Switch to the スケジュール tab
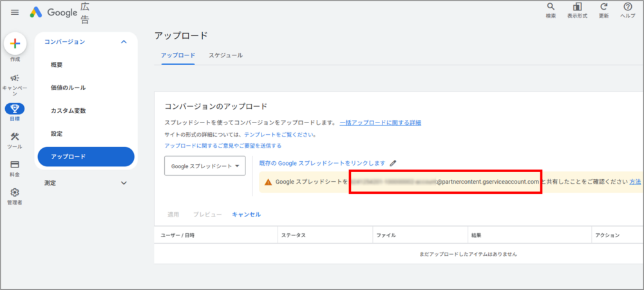 [225, 55]
